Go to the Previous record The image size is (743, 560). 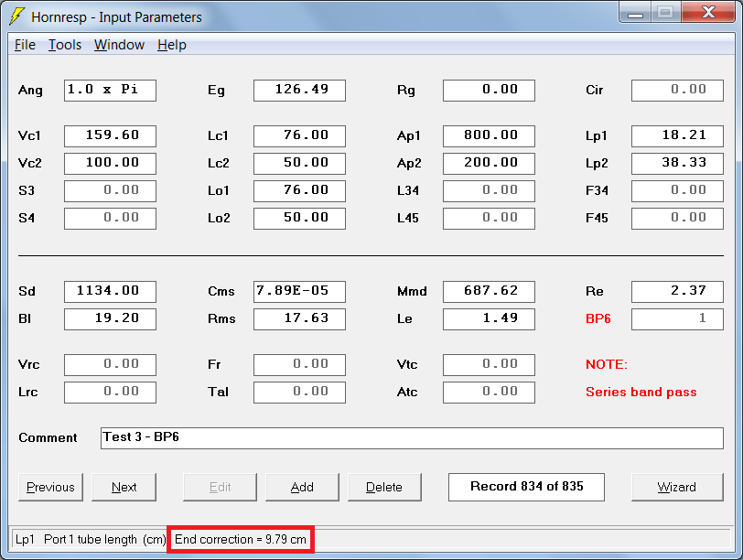click(50, 487)
